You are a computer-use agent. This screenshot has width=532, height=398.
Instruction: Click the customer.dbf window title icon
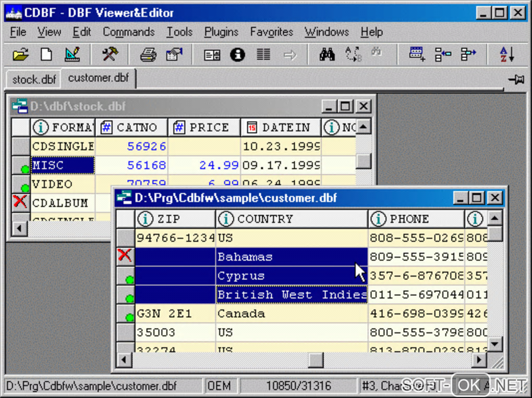point(124,197)
